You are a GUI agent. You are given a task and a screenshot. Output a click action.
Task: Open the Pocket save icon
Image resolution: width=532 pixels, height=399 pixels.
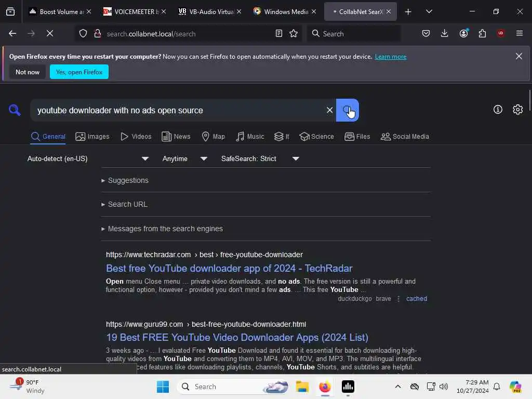click(426, 33)
